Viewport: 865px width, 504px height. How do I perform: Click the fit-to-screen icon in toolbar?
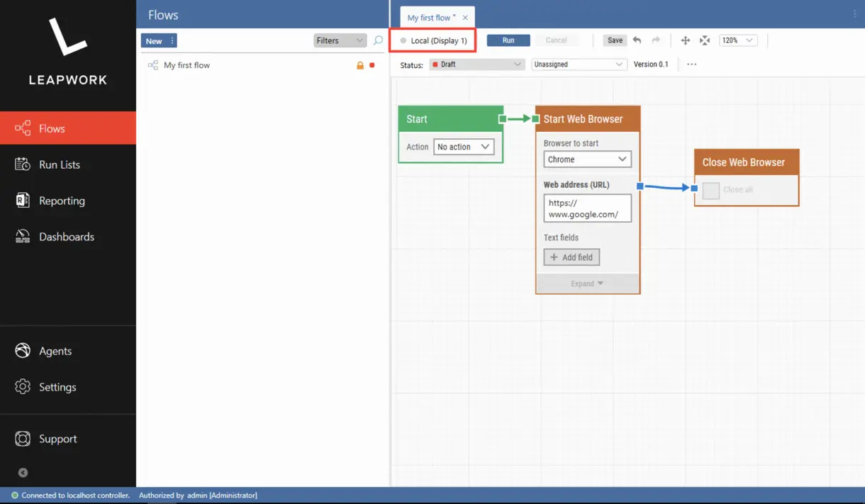pyautogui.click(x=704, y=40)
